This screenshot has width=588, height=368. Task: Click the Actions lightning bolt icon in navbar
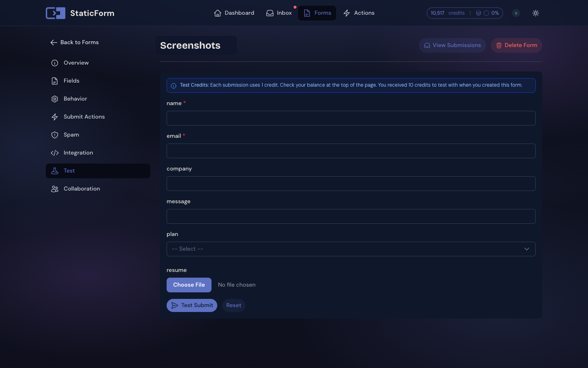347,13
